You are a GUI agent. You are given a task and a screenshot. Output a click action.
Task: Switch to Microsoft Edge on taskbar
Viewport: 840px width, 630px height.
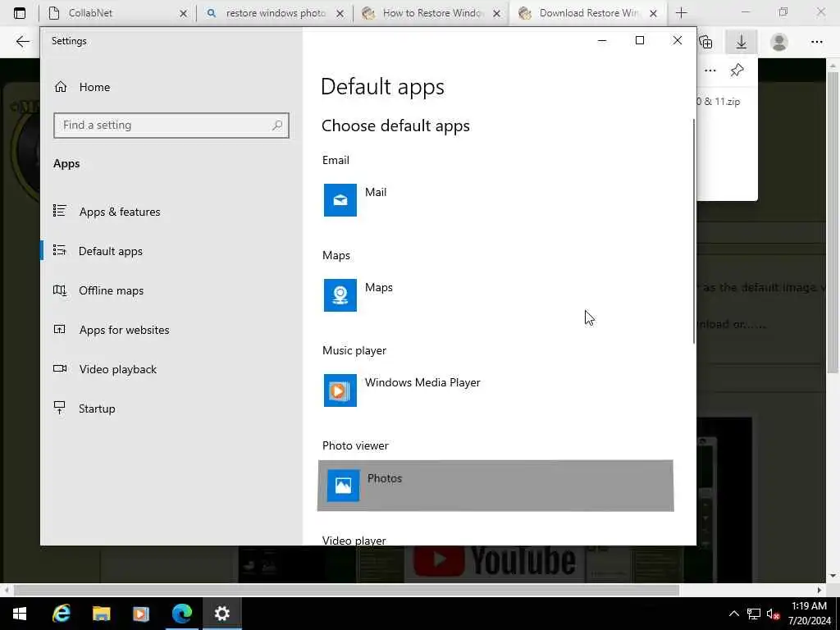(x=181, y=614)
